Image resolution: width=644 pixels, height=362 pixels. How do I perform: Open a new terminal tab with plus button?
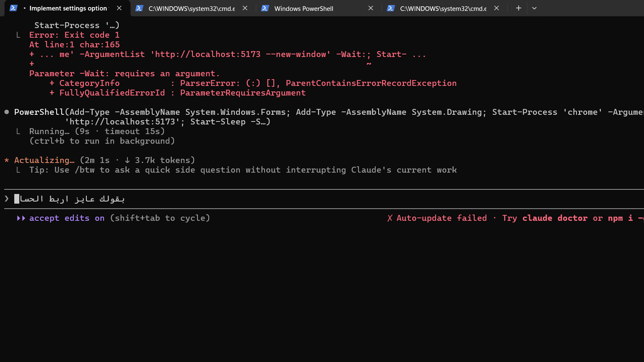(x=519, y=8)
